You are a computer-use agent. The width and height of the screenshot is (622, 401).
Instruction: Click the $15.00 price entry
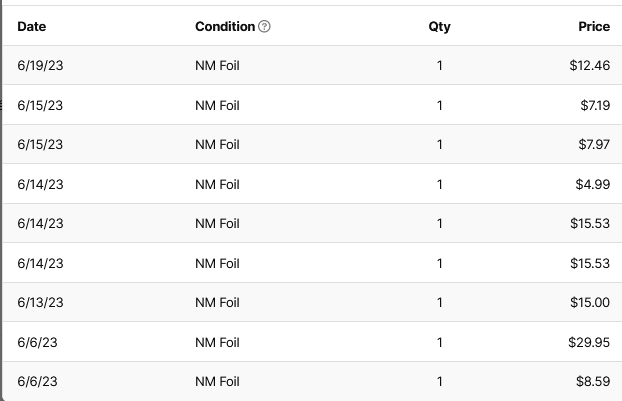point(589,303)
